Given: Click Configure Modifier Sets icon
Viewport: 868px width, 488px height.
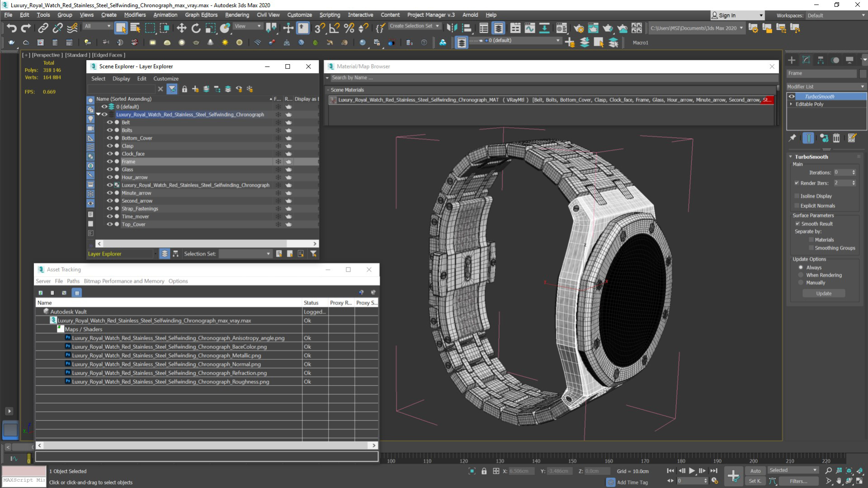Looking at the screenshot, I should (x=852, y=138).
